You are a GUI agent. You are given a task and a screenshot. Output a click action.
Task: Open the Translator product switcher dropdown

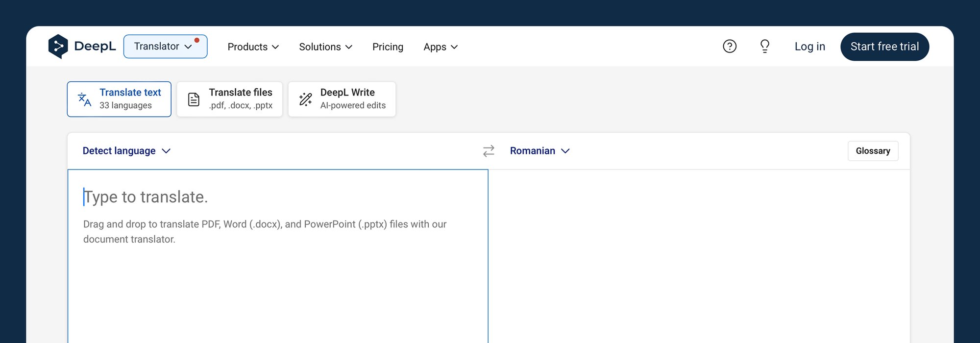click(x=165, y=47)
